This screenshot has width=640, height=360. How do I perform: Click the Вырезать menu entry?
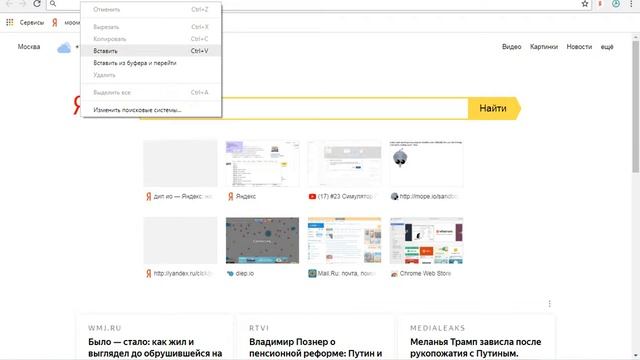[151, 27]
